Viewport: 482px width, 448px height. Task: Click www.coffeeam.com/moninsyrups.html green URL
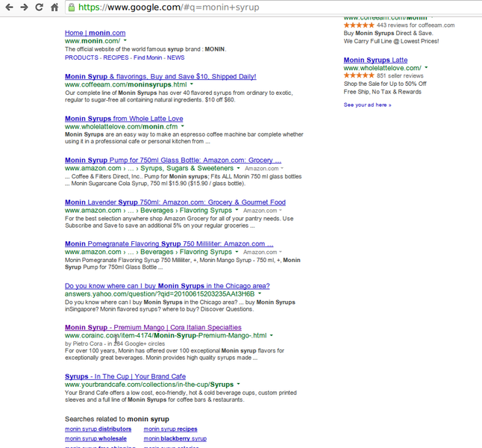(126, 84)
